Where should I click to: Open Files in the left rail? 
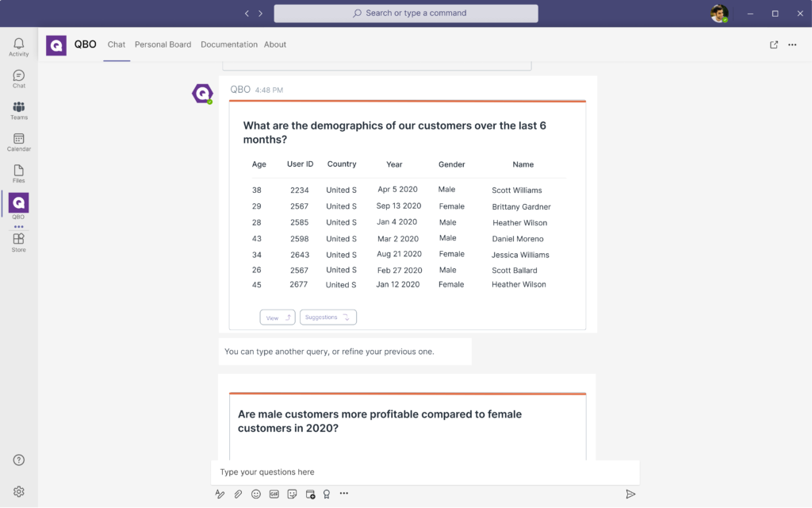click(x=18, y=174)
